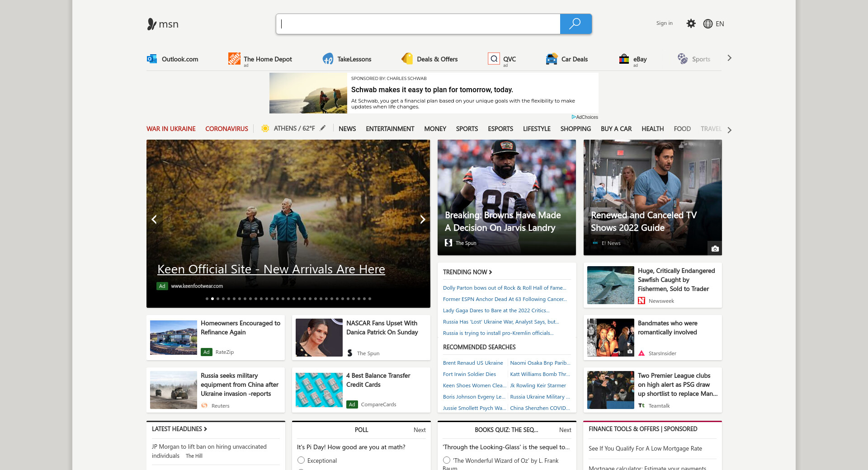The image size is (868, 470).
Task: Open the Car Deals shortcut icon
Action: [552, 59]
